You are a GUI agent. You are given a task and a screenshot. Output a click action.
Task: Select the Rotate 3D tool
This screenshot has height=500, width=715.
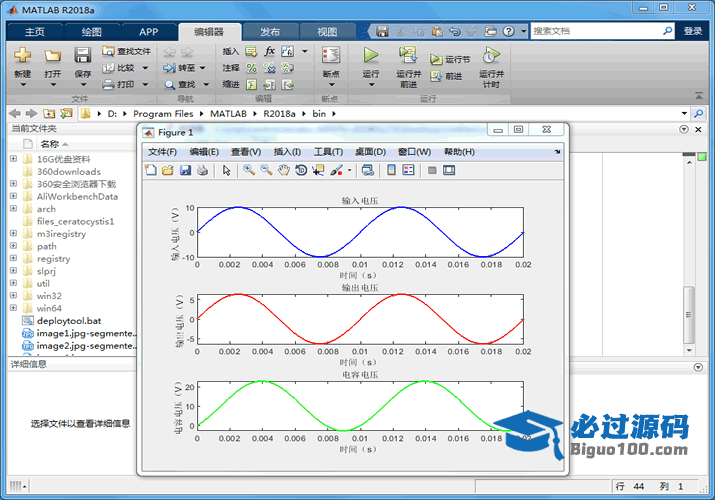tap(301, 170)
